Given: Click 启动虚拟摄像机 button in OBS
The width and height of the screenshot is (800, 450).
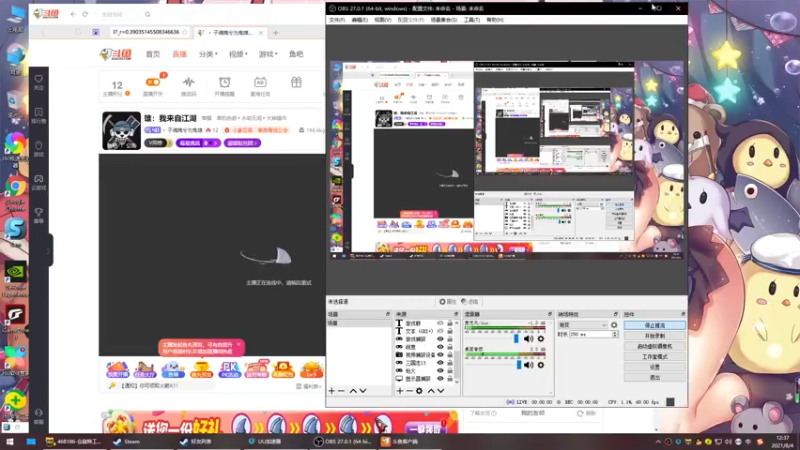Looking at the screenshot, I should [x=655, y=346].
